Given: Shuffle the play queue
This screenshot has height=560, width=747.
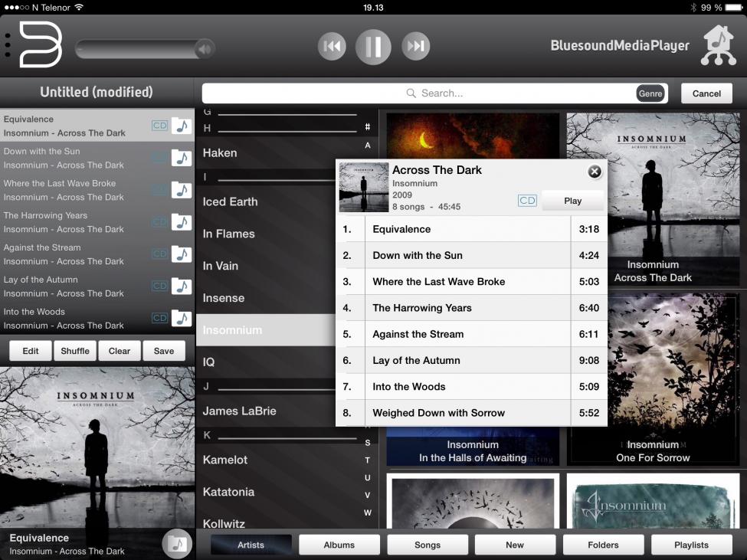Looking at the screenshot, I should 75,351.
